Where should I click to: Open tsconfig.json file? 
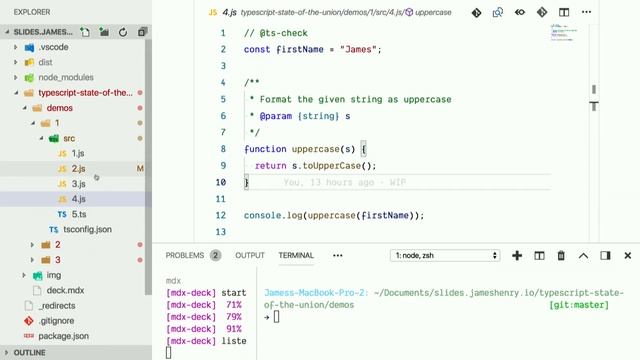coord(87,229)
